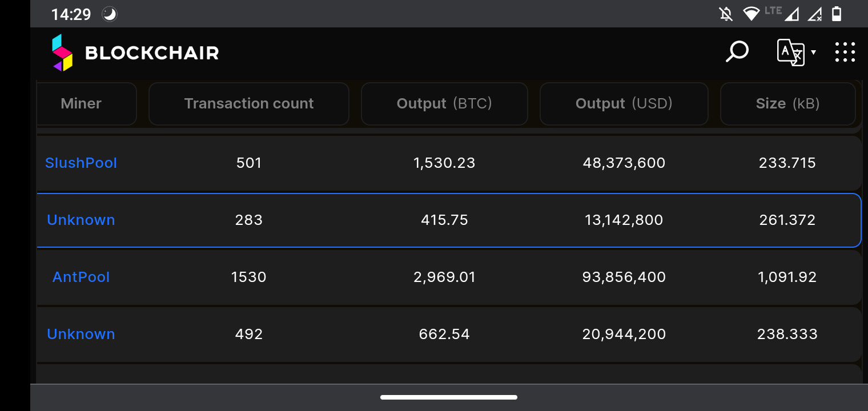Open the AntPool miner link
868x411 pixels.
[x=81, y=277]
